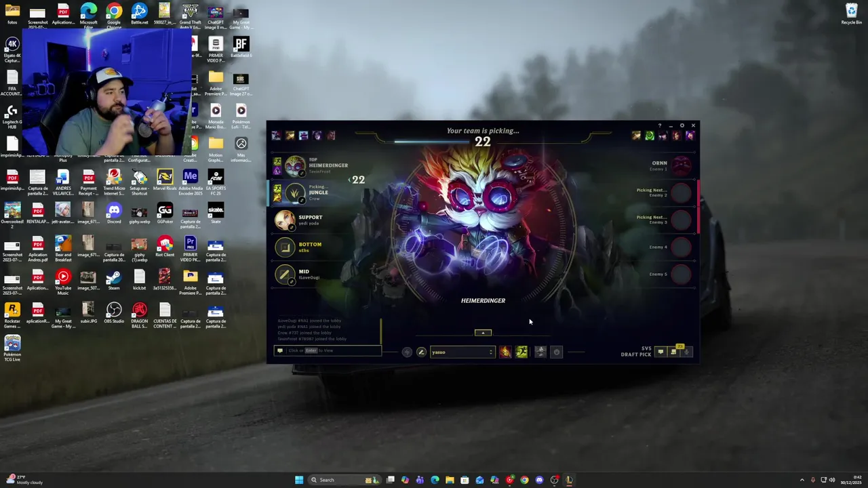Open the GGPoker desktop shortcut
Viewport: 868px width, 488px height.
[165, 213]
